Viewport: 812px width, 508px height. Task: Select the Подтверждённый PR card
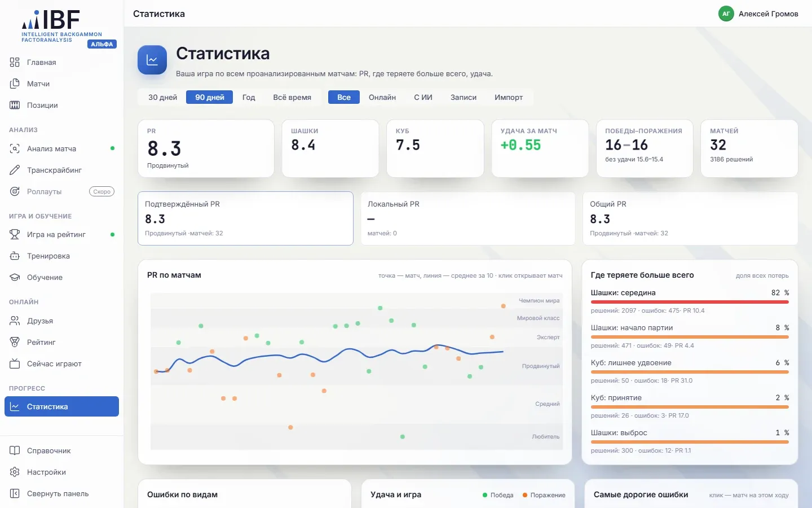pyautogui.click(x=245, y=218)
